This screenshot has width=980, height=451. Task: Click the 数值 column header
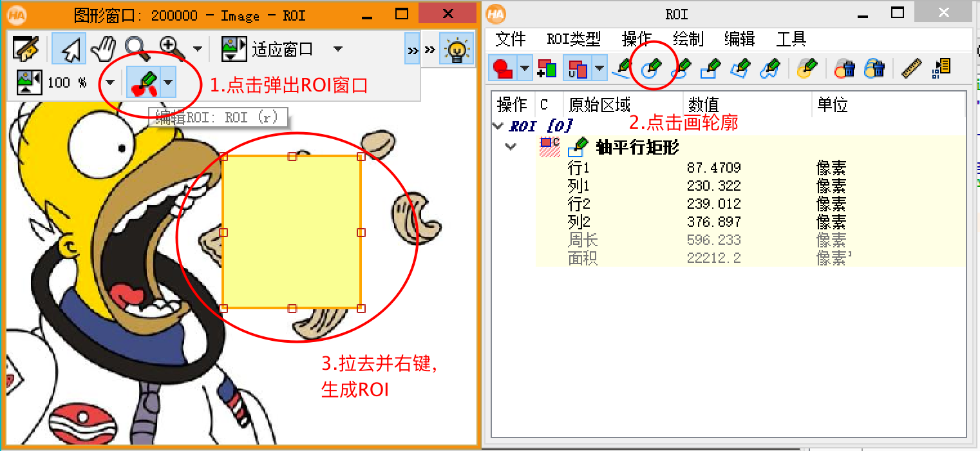pos(747,104)
